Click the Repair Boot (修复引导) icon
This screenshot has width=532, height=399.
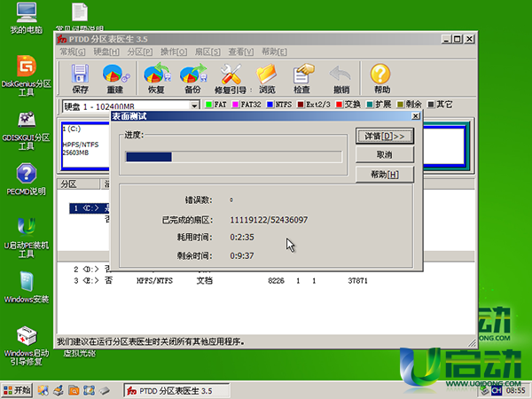(231, 78)
